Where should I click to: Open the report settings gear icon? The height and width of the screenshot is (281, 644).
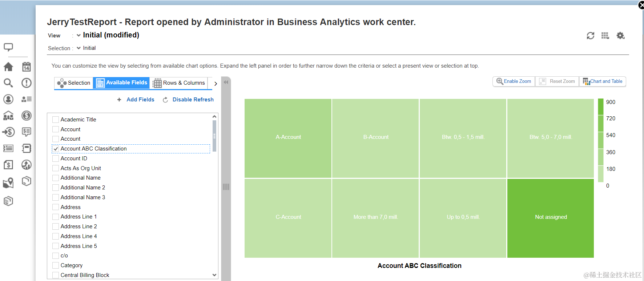620,36
